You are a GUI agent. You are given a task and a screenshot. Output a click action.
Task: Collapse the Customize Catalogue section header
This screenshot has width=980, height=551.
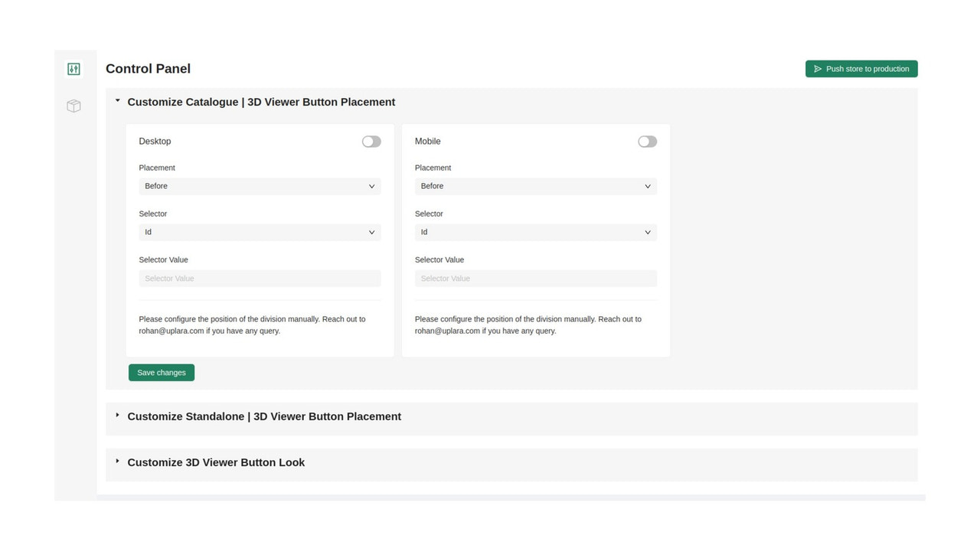point(261,101)
